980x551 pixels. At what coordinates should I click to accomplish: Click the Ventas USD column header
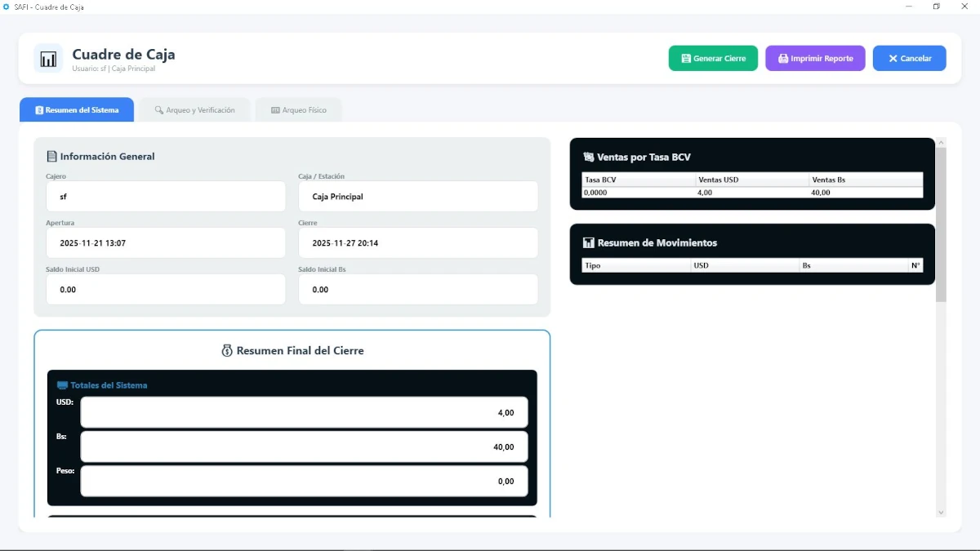751,180
